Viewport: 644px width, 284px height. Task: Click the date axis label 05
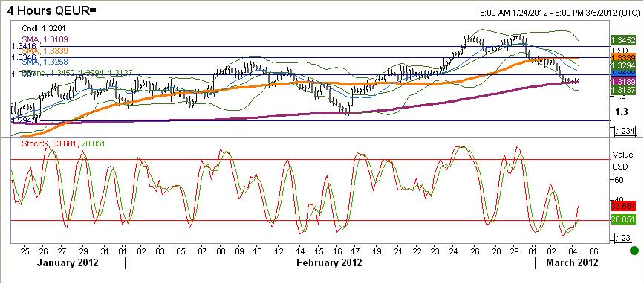tap(180, 251)
